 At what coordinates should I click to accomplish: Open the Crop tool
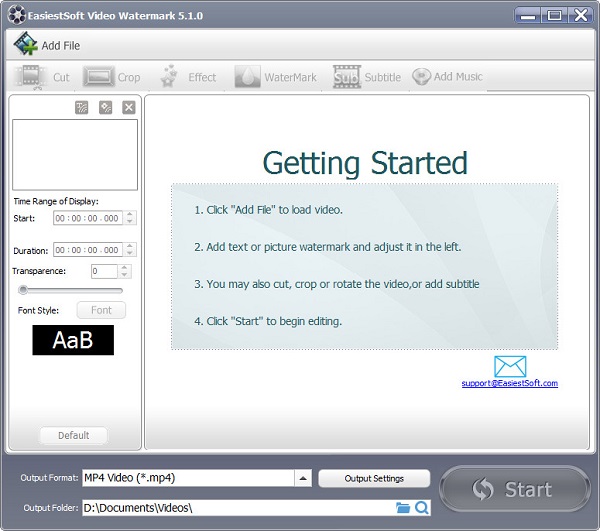pos(112,77)
